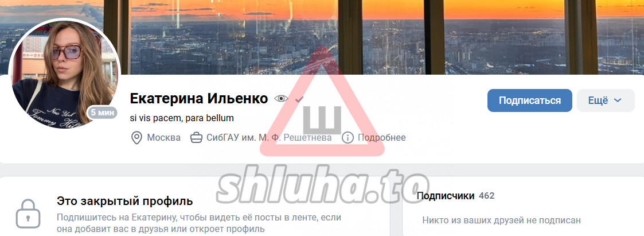Click the red triangle watermark logo
This screenshot has width=644, height=236.
(x=322, y=103)
